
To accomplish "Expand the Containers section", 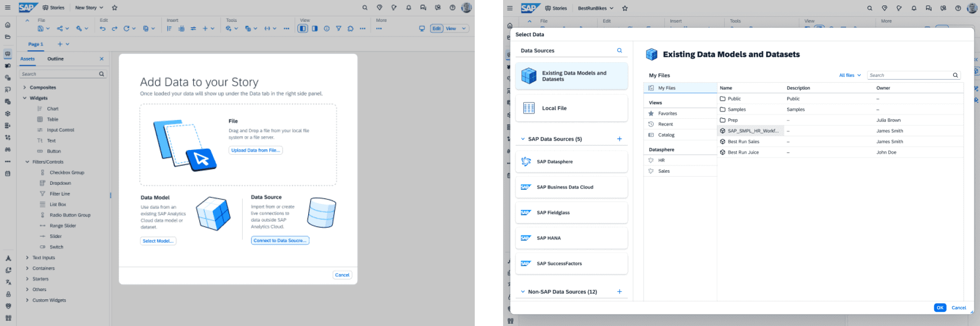I will click(27, 268).
